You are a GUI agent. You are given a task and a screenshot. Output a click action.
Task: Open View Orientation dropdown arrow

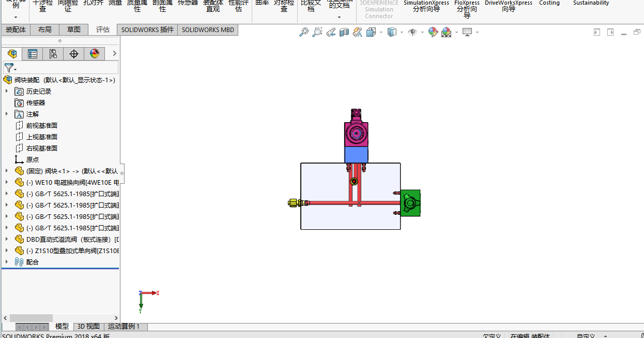click(381, 32)
